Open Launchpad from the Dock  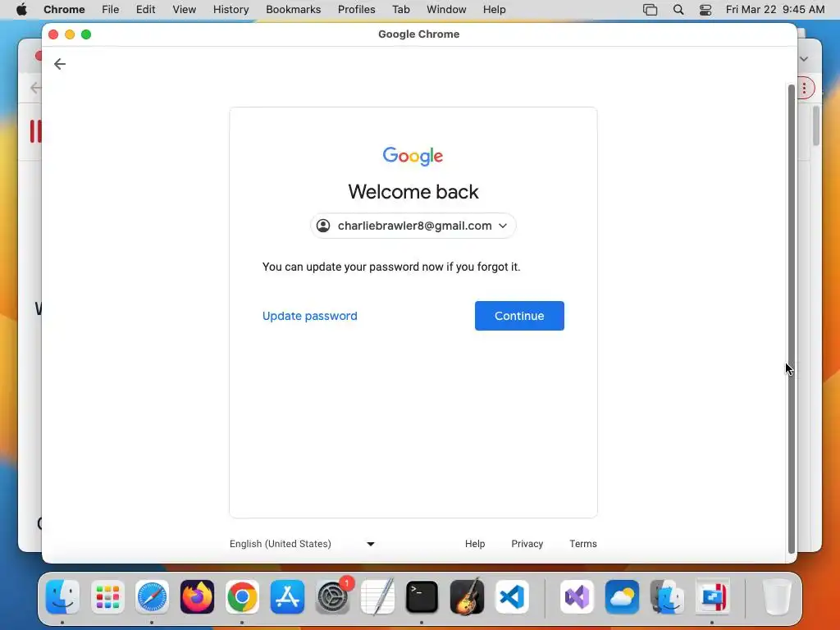click(x=107, y=597)
